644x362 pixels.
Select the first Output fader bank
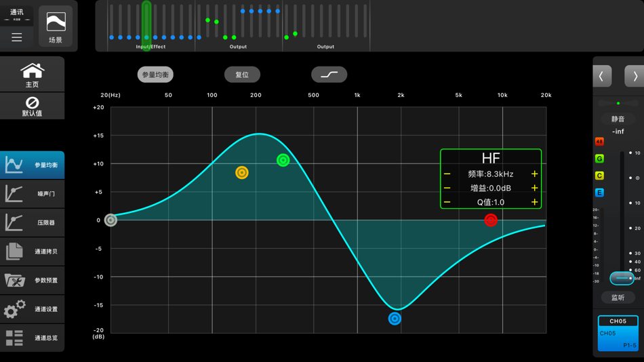coord(238,26)
